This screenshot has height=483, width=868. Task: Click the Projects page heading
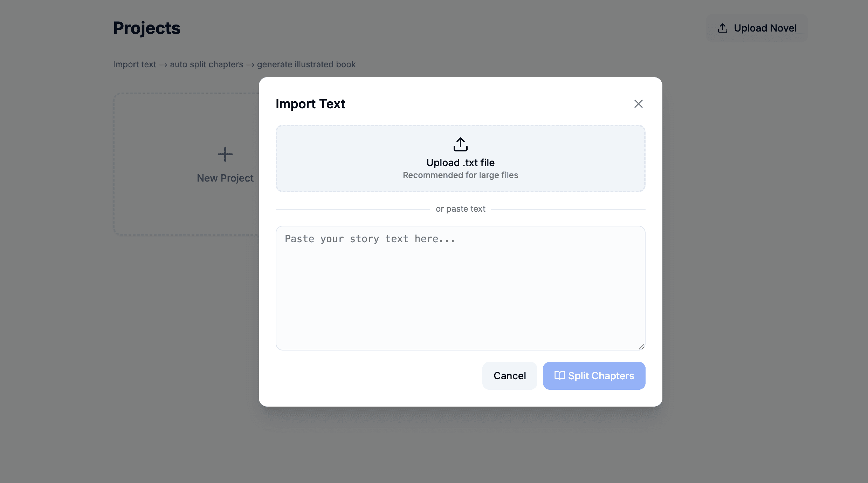point(147,28)
